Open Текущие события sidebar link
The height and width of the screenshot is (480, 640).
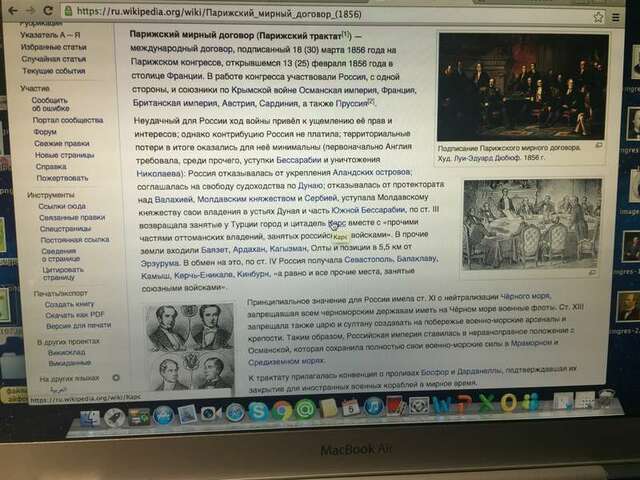point(54,71)
